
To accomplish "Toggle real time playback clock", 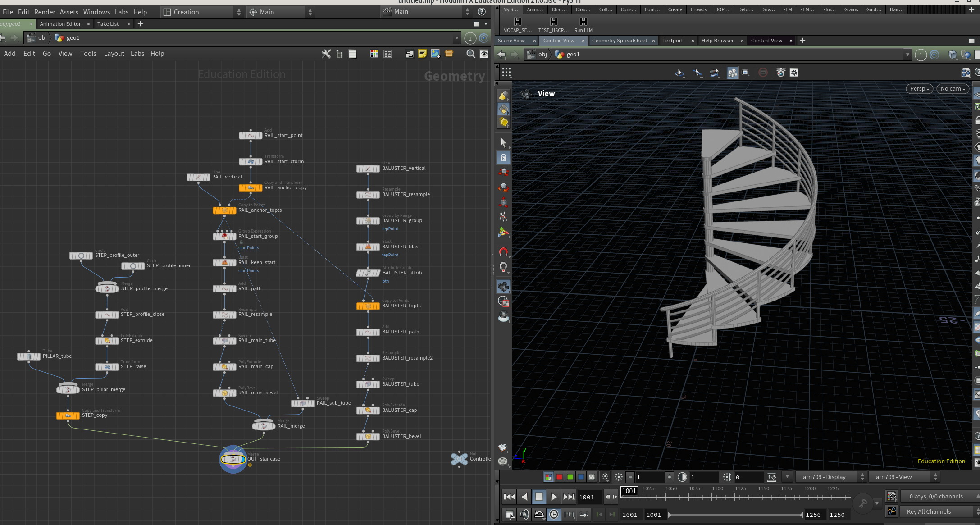I will (x=554, y=514).
